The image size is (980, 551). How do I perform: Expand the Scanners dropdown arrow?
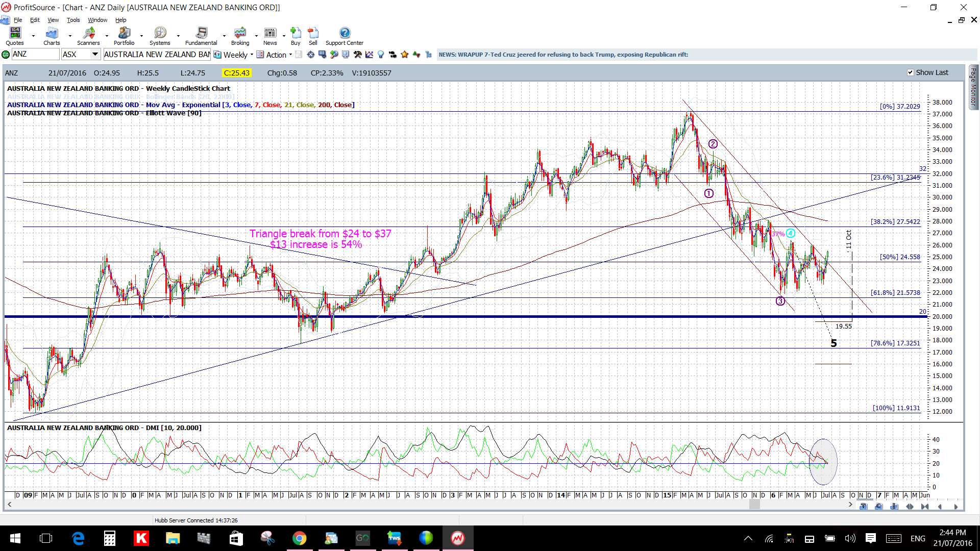[x=107, y=36]
